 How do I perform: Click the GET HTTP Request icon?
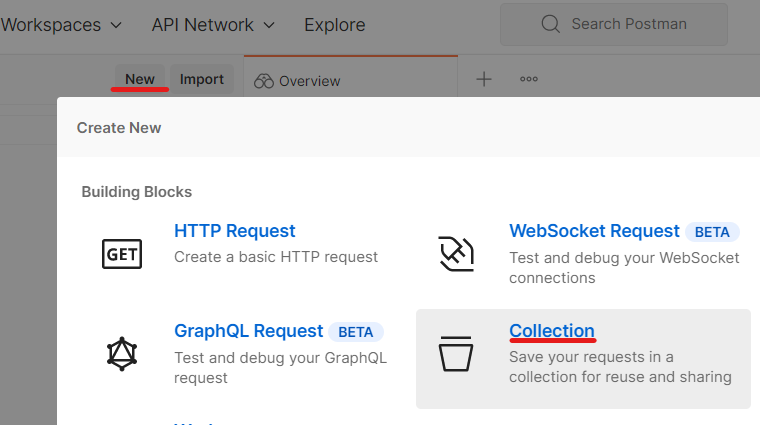122,254
